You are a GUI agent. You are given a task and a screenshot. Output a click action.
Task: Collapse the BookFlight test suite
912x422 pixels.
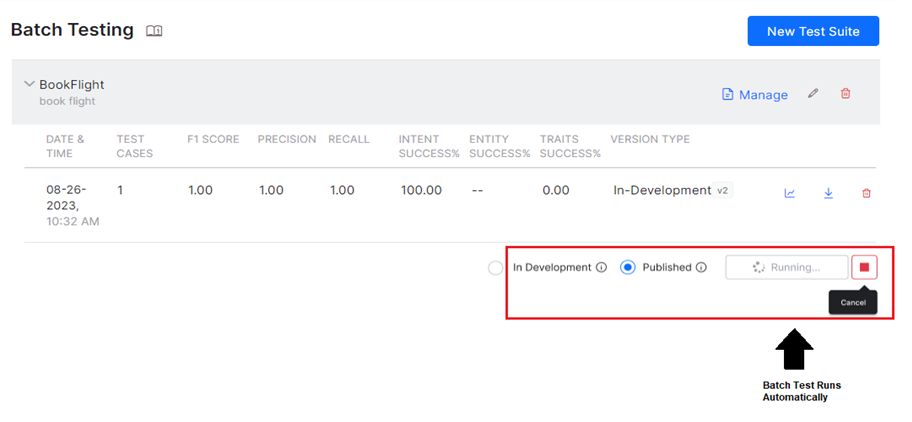(x=29, y=84)
